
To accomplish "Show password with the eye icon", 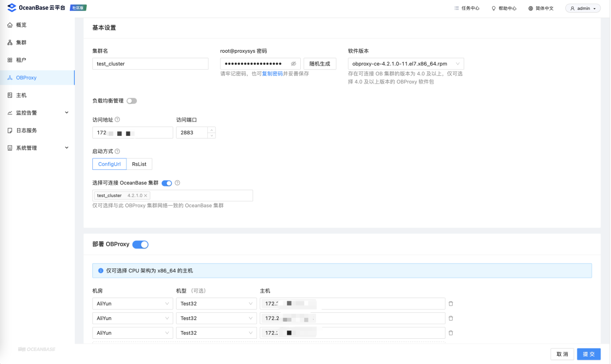I will [x=294, y=64].
